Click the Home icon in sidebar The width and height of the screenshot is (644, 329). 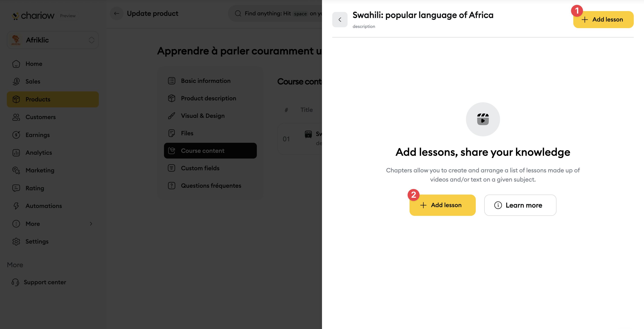[x=16, y=64]
